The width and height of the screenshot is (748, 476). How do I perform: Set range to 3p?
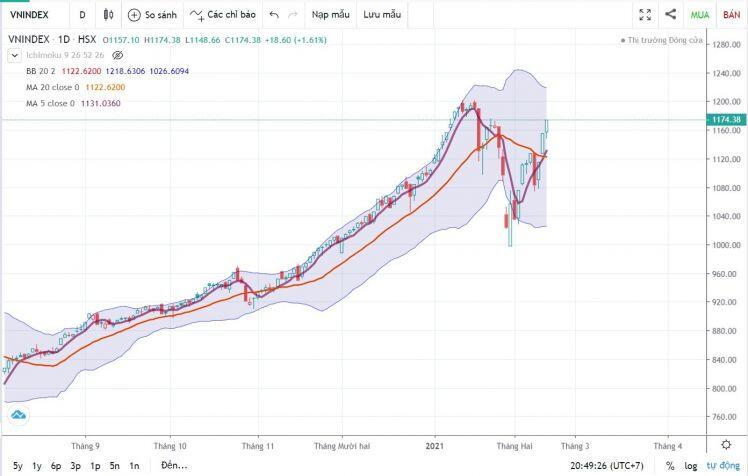pyautogui.click(x=75, y=466)
